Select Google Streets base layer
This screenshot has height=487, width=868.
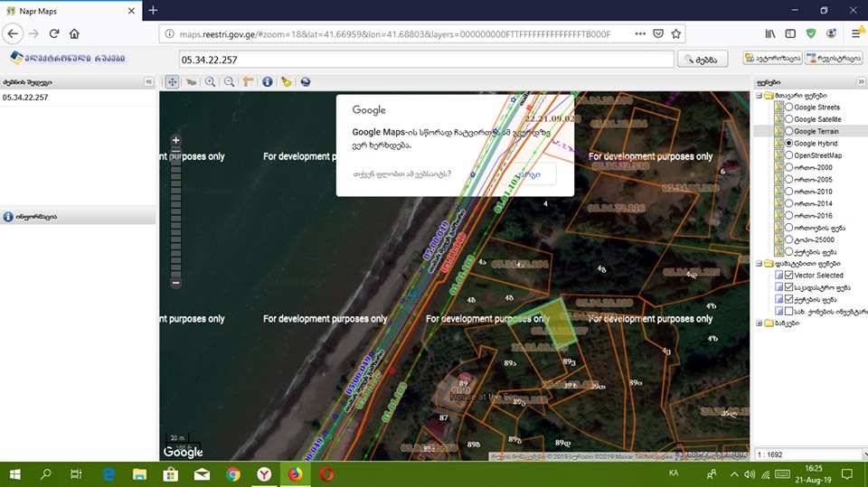click(788, 108)
